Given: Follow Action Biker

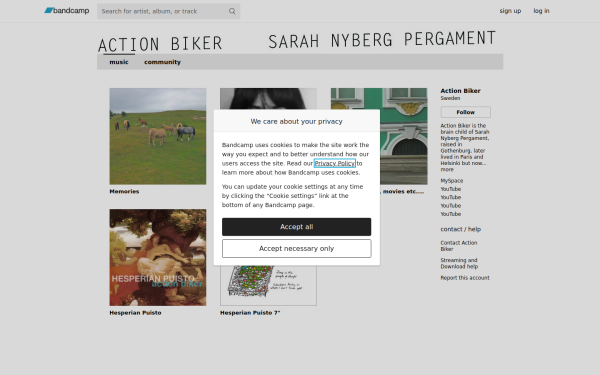Looking at the screenshot, I should (x=465, y=112).
